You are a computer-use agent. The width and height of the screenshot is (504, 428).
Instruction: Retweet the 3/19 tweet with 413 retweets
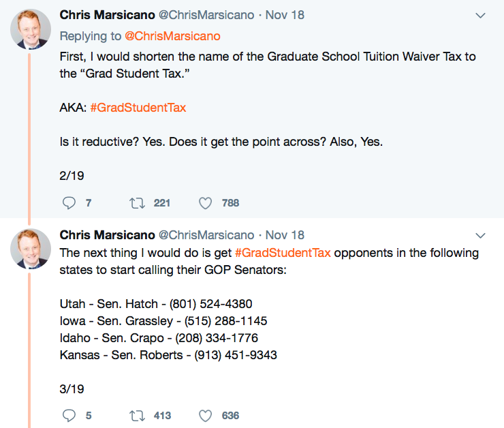(x=136, y=415)
